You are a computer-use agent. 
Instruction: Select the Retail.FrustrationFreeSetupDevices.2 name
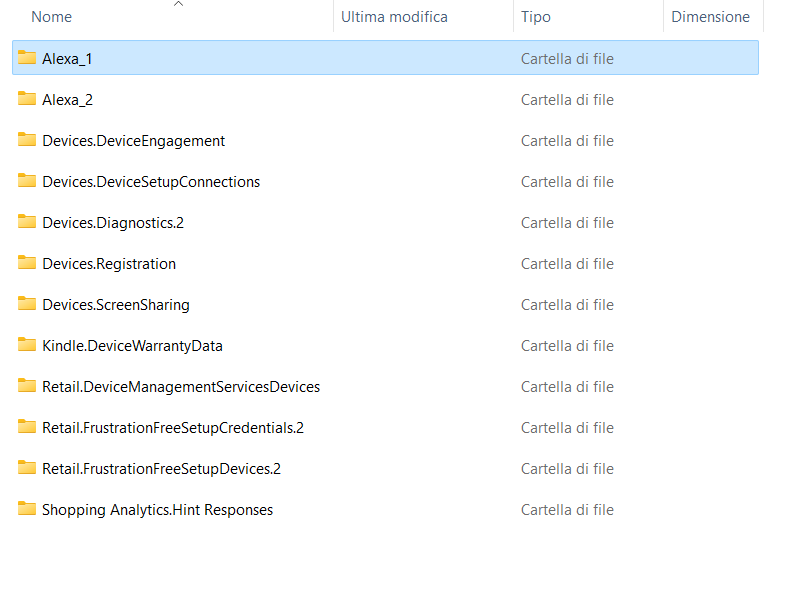161,469
